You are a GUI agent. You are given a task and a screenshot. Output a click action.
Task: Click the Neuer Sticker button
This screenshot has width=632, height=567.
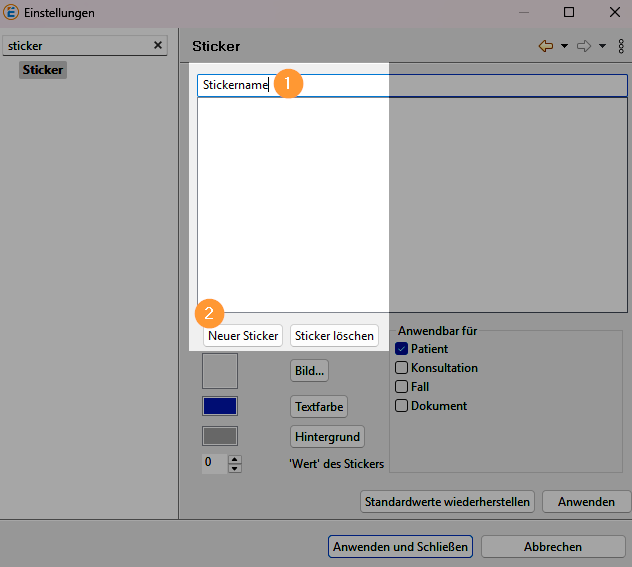243,336
